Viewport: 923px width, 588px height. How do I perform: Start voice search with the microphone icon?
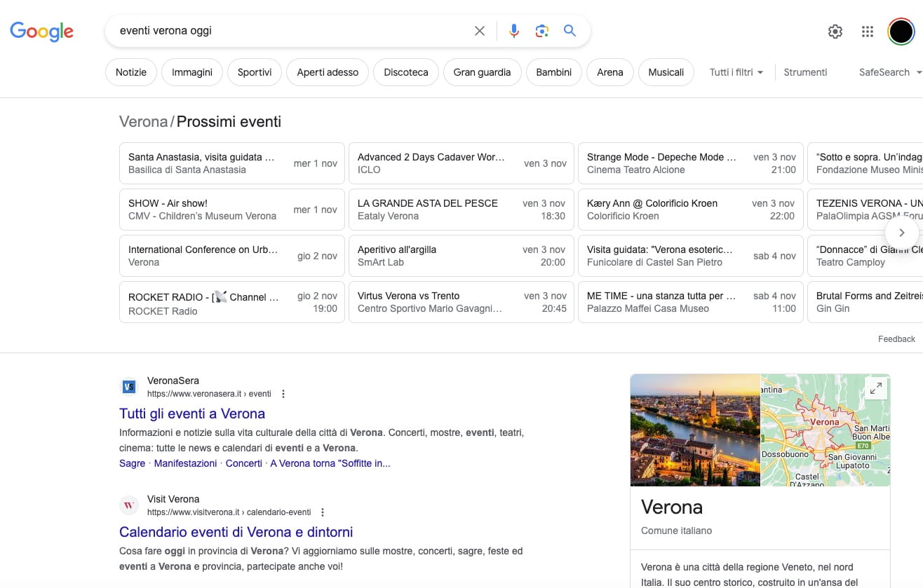pos(514,31)
